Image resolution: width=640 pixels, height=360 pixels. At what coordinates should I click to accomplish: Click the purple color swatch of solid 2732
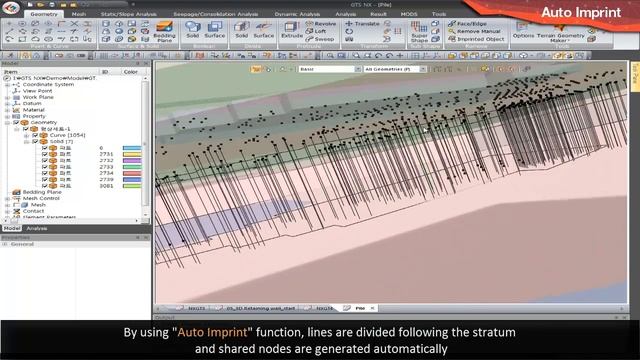coord(132,161)
